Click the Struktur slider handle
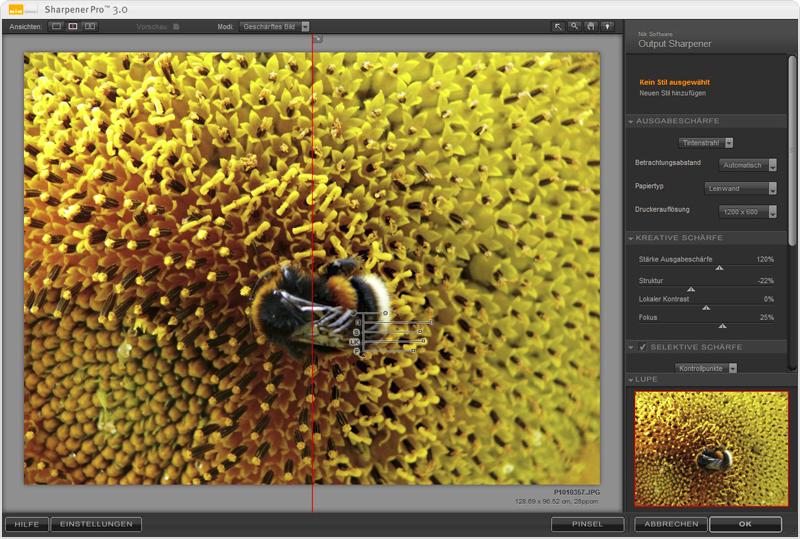 [690, 289]
